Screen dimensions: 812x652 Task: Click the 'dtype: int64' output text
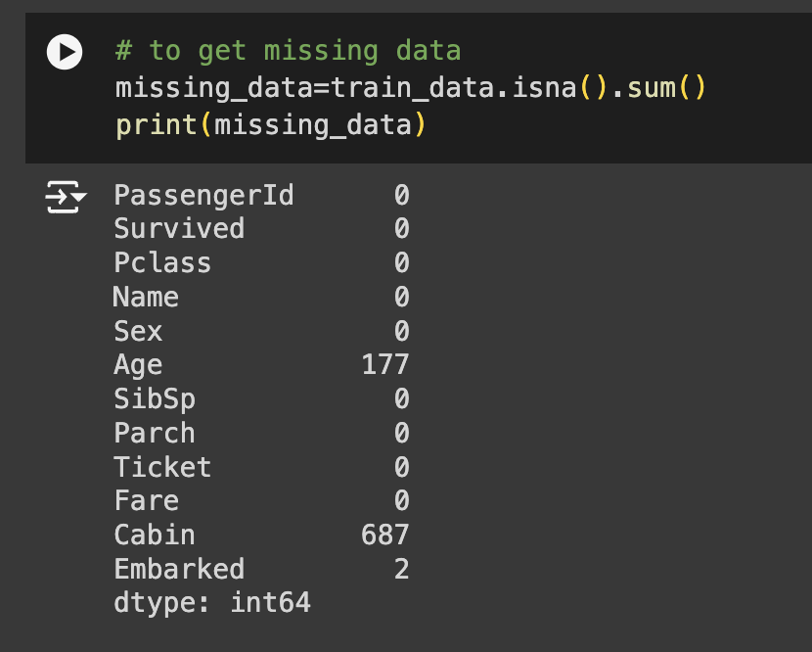coord(212,602)
